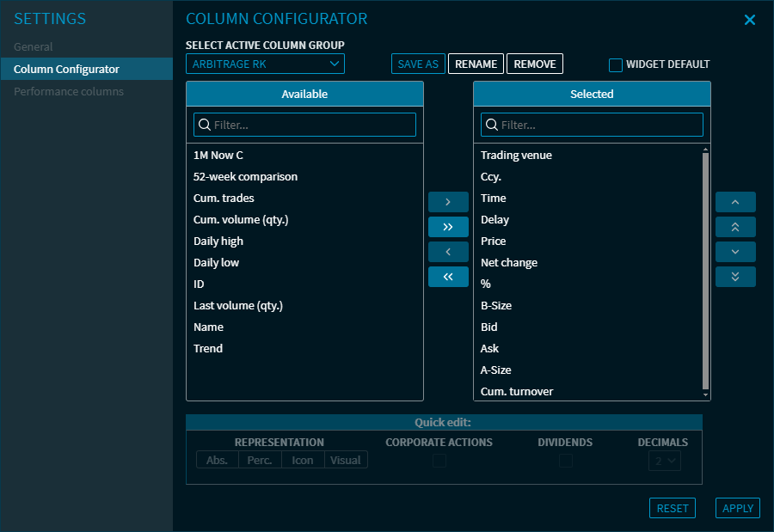Click the Selected list scrollbar

[706, 271]
